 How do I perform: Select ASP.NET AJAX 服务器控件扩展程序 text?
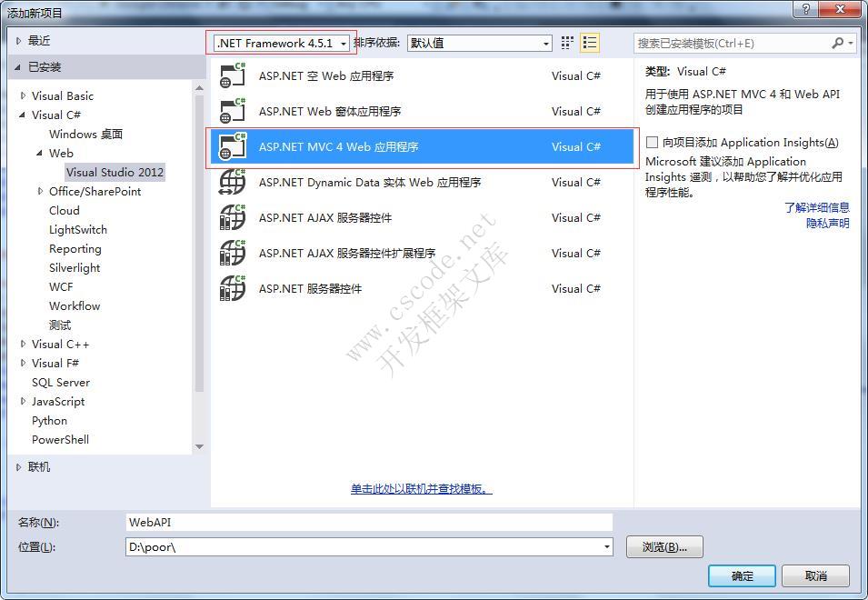[347, 253]
